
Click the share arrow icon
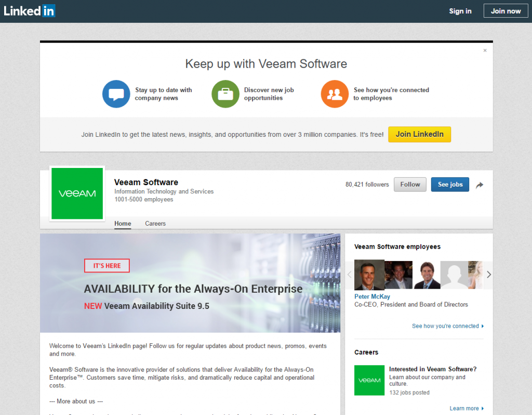[480, 185]
